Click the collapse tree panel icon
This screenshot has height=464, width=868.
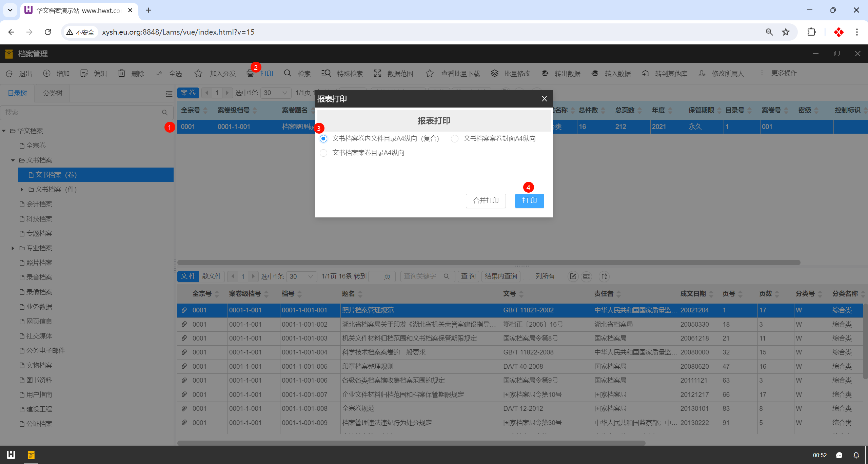(x=169, y=94)
